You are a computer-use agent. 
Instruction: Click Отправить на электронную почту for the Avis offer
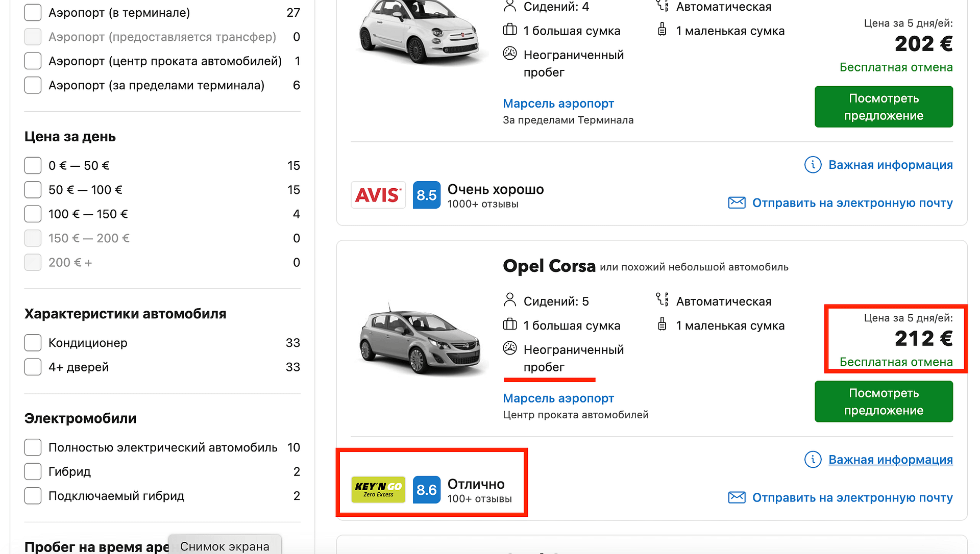click(x=852, y=203)
